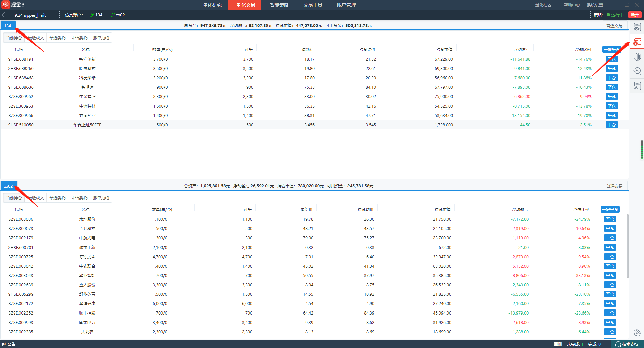Open 撤单拒绝 tab in account zx02
The width and height of the screenshot is (644, 348).
pyautogui.click(x=101, y=198)
